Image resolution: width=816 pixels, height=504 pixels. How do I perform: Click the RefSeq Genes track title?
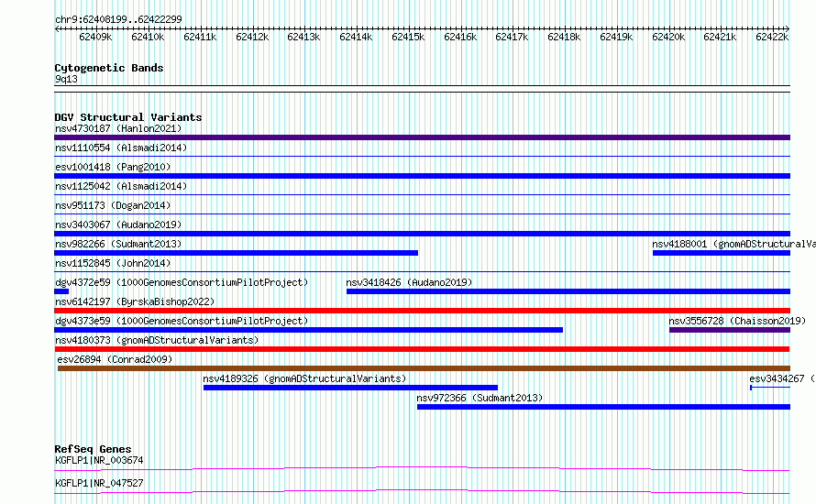[93, 449]
